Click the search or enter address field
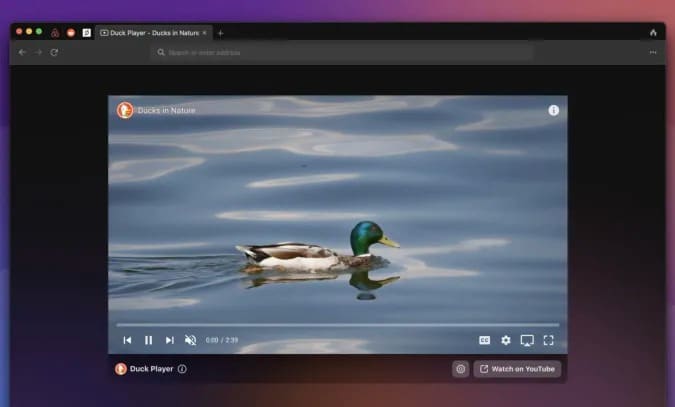The width and height of the screenshot is (675, 407). 340,52
